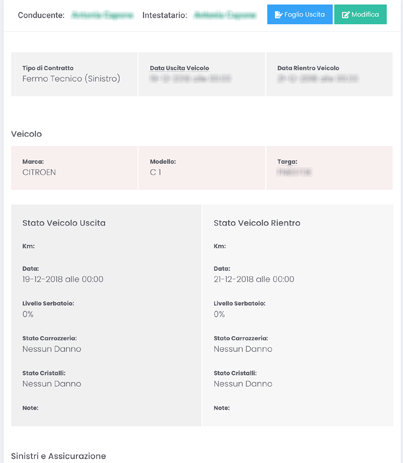This screenshot has height=463, width=403.
Task: Click Livello Serbatoio 0% under Uscita
Action: [28, 314]
